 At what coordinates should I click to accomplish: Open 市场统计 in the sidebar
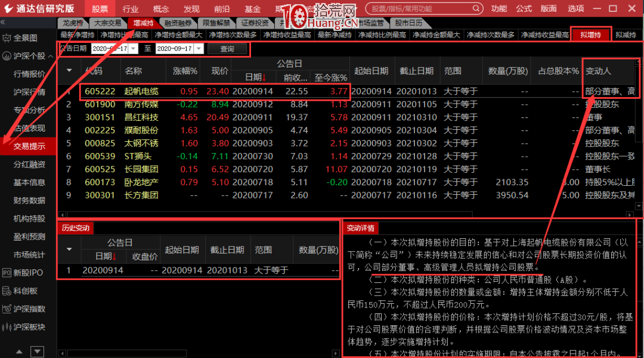29,255
